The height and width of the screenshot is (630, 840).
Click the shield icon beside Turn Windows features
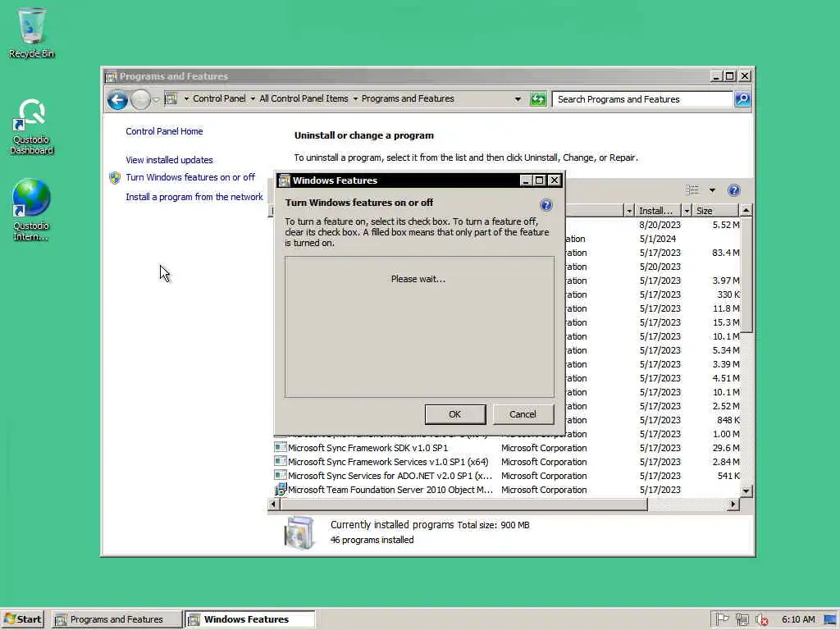tap(115, 178)
